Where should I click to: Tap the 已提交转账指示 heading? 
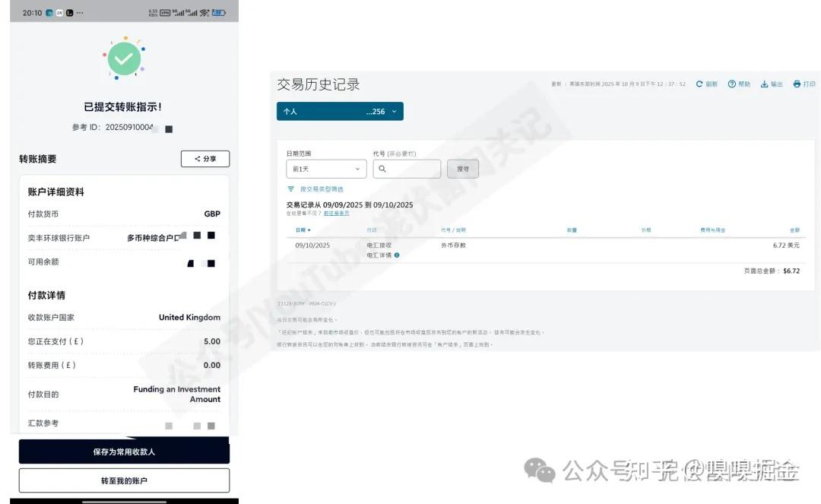(123, 106)
